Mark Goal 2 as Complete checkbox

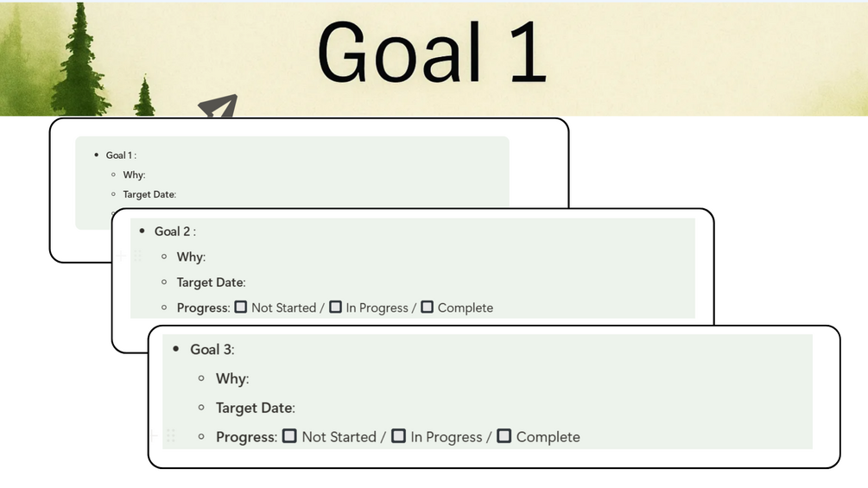[x=427, y=307]
